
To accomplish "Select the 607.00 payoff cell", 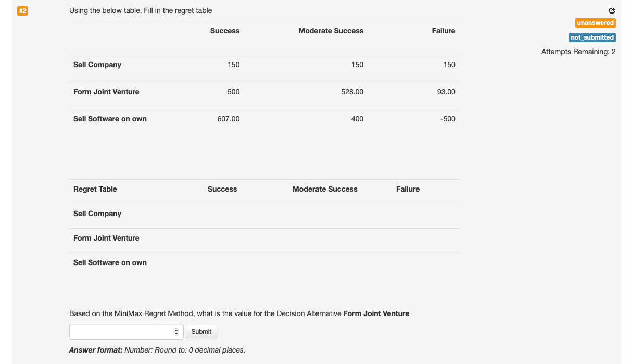I will [x=229, y=119].
